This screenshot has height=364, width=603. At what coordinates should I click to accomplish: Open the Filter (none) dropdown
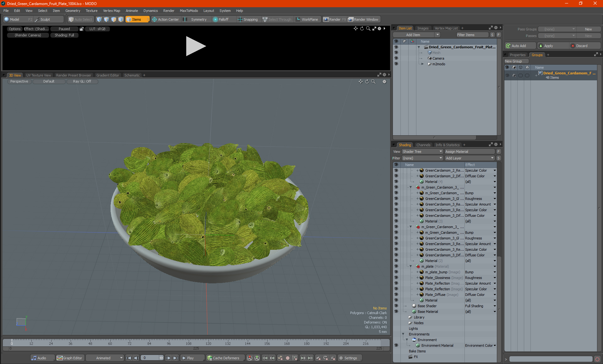[x=422, y=158]
